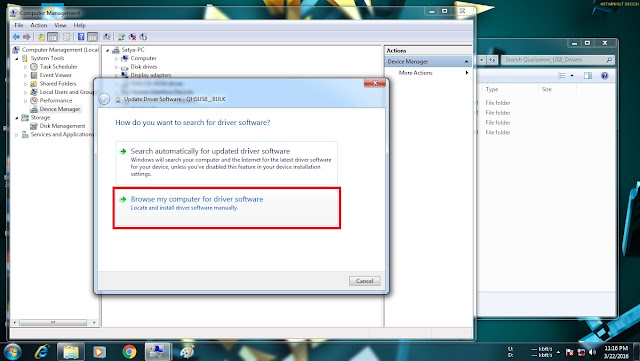Click the Explorer refresh arrows button
Viewport: 640px width, 361px height.
tap(492, 60)
